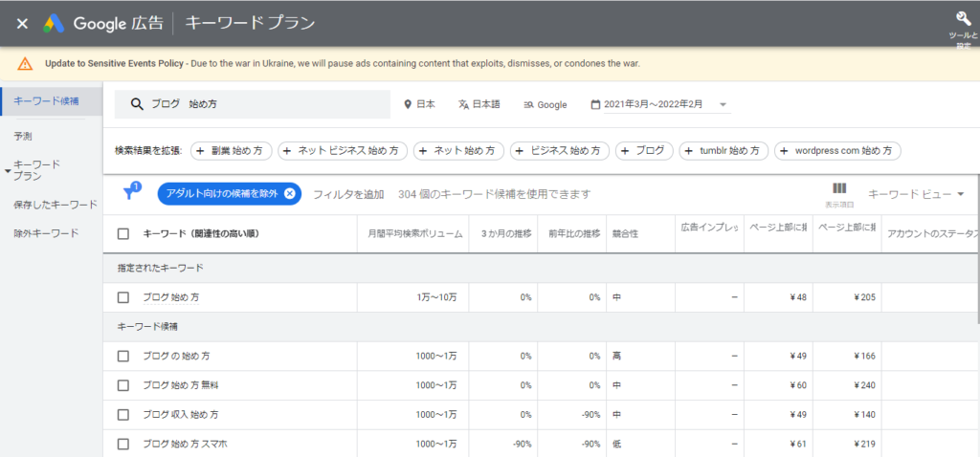Click keyword ブログ 始め 方 無料
980x457 pixels.
pos(180,386)
